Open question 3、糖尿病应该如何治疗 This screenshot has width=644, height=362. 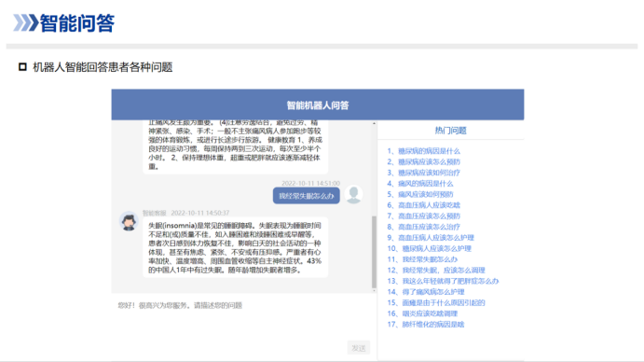pyautogui.click(x=423, y=173)
